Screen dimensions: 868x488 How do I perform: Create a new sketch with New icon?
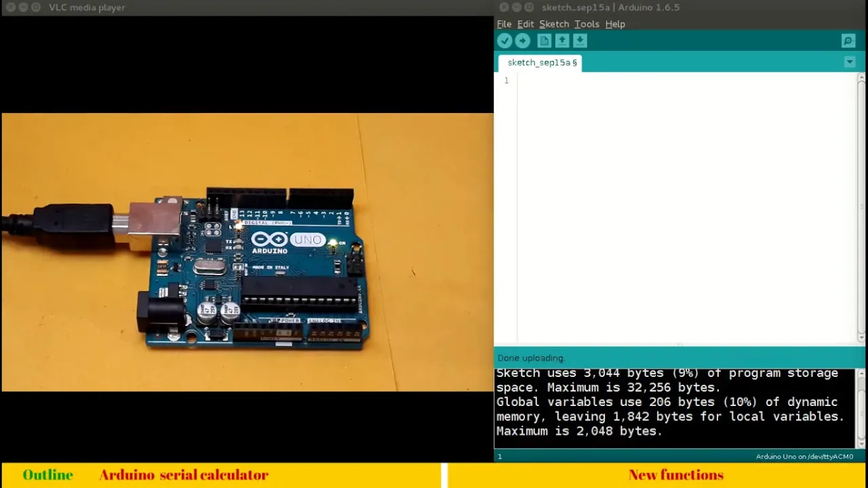pyautogui.click(x=544, y=41)
